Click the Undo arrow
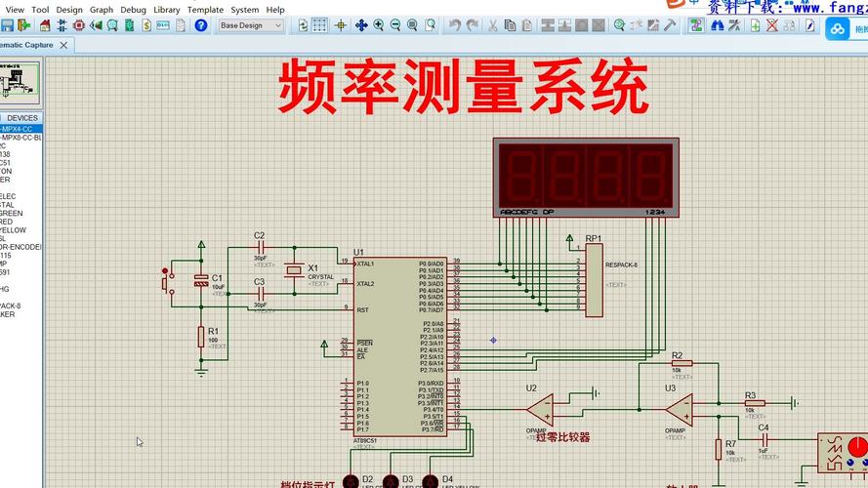This screenshot has height=488, width=868. [455, 25]
